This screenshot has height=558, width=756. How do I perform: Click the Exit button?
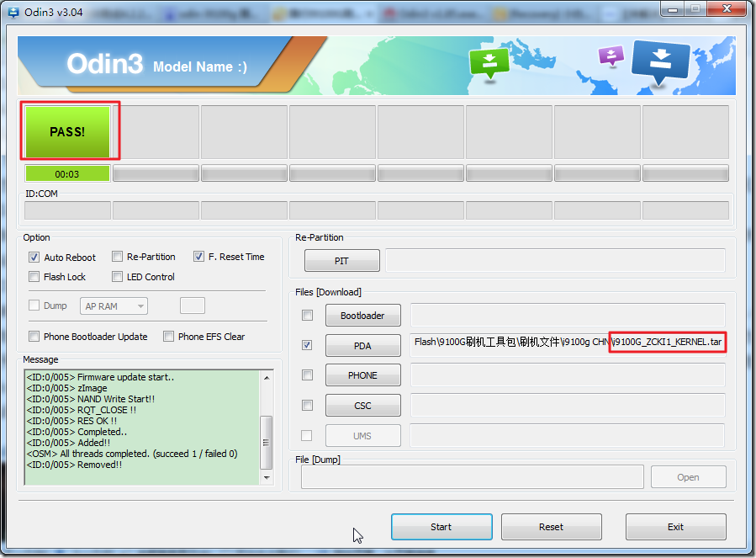click(675, 527)
